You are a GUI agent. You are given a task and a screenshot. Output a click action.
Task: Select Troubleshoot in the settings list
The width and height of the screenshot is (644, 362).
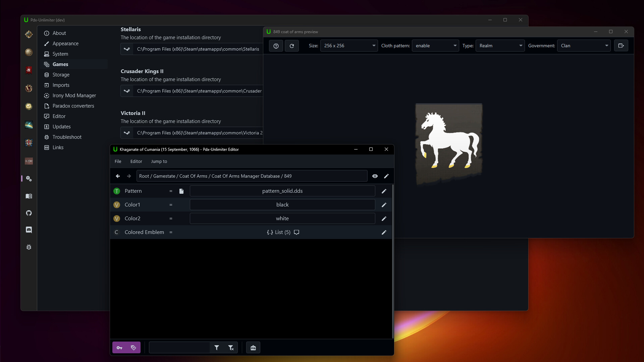pyautogui.click(x=66, y=137)
